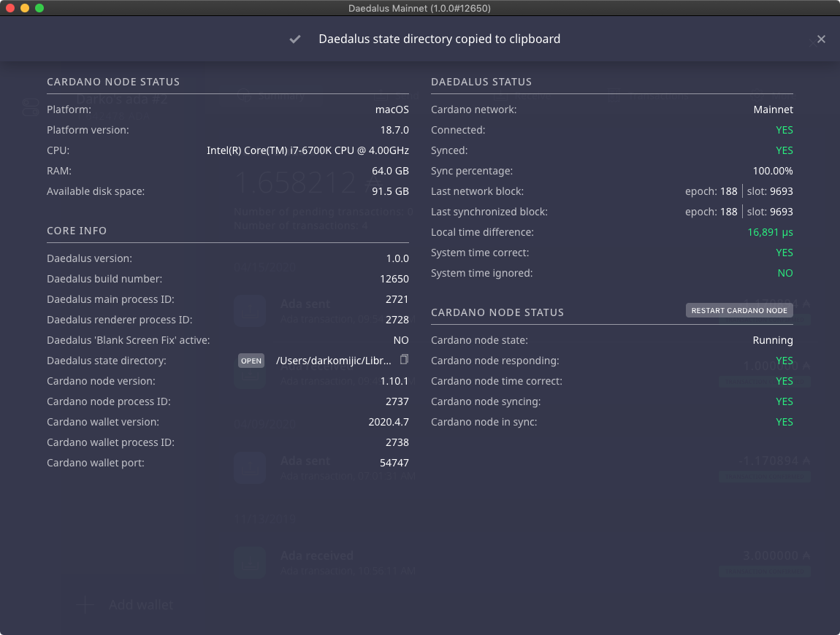Restart the Cardano node
840x635 pixels.
click(739, 310)
